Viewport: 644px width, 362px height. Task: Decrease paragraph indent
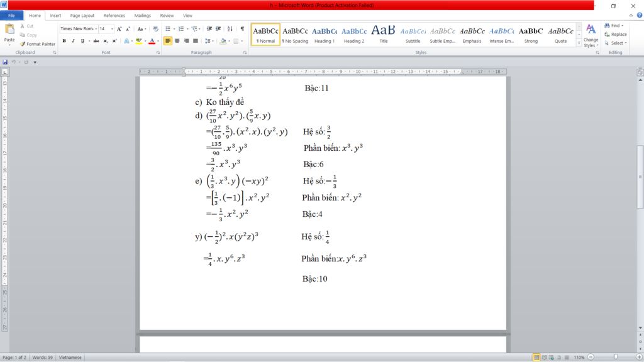(209, 29)
